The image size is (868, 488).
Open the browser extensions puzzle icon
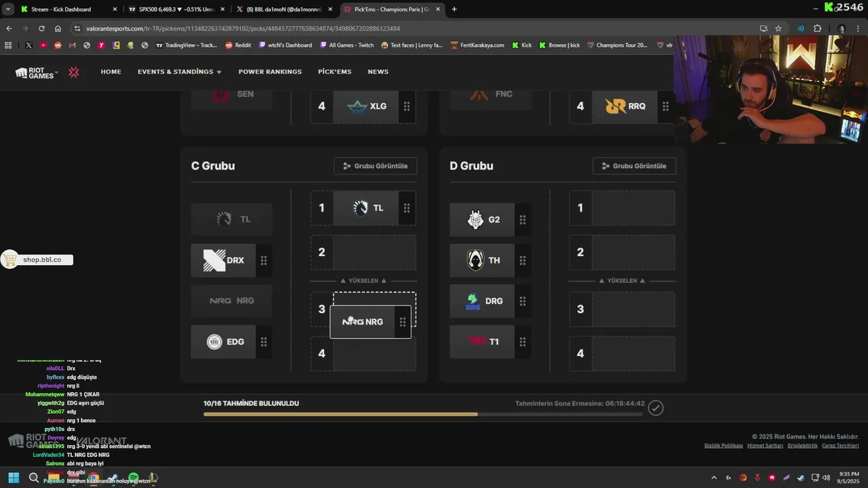pyautogui.click(x=817, y=28)
